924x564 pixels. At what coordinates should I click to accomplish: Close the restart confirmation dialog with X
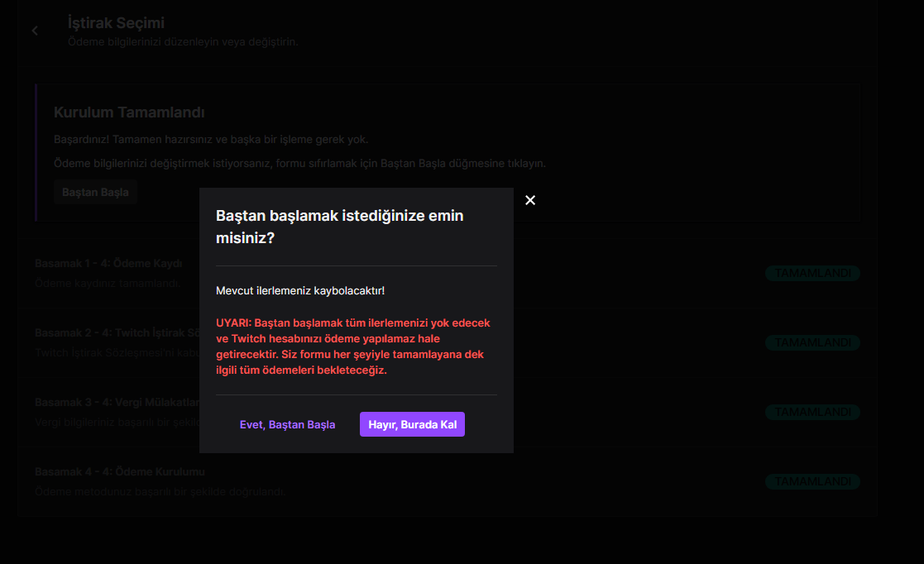click(529, 200)
